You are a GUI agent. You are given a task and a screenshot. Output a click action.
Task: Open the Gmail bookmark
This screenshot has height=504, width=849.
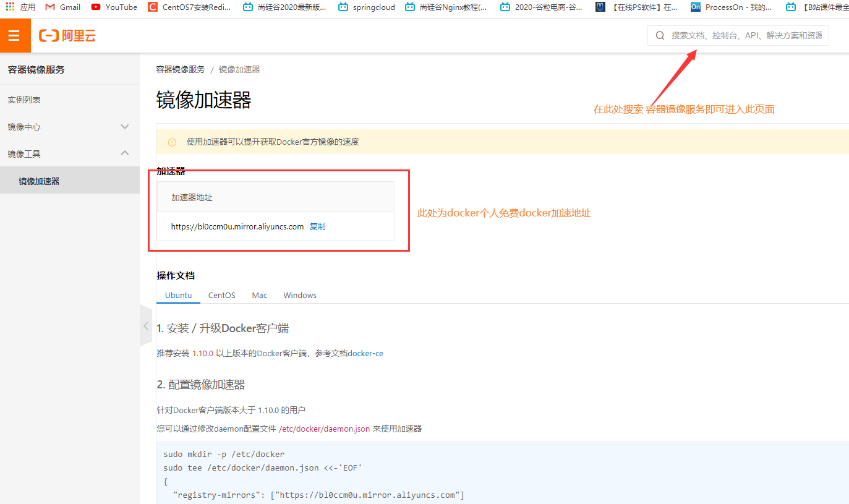click(x=62, y=7)
